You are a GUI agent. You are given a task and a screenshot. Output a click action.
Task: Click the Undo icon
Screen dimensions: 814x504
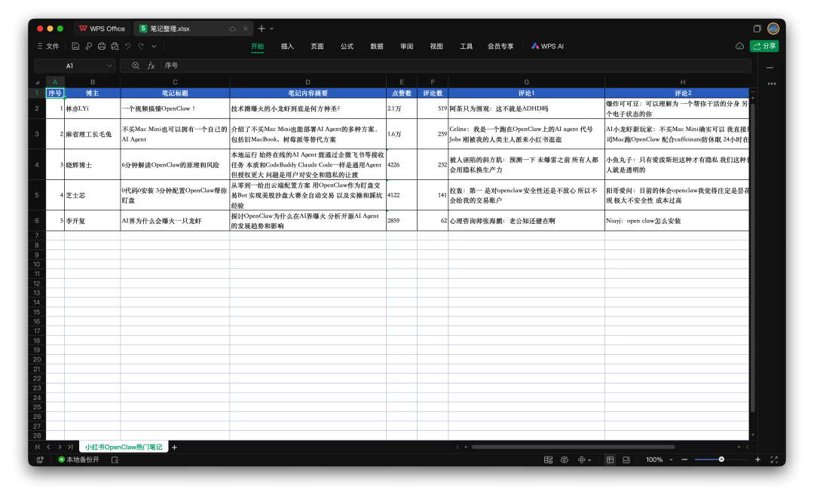click(x=128, y=46)
